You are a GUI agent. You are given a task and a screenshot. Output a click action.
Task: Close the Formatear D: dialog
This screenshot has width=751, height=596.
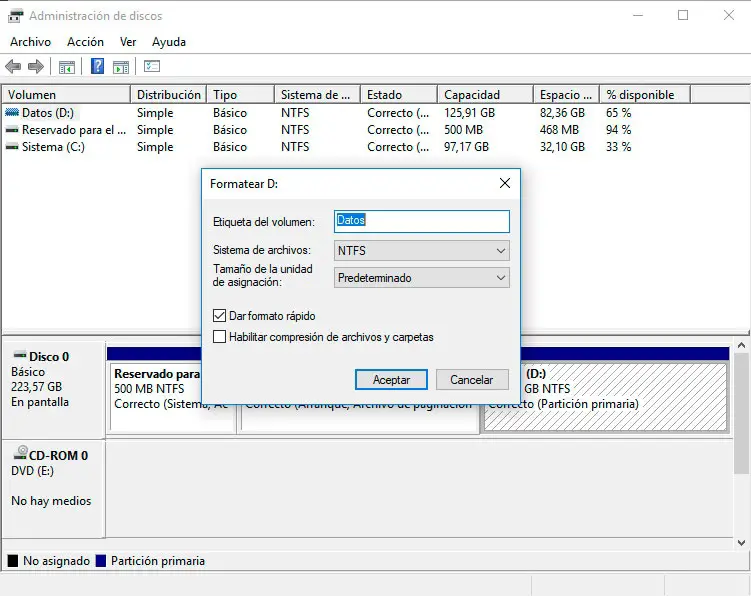pyautogui.click(x=505, y=183)
